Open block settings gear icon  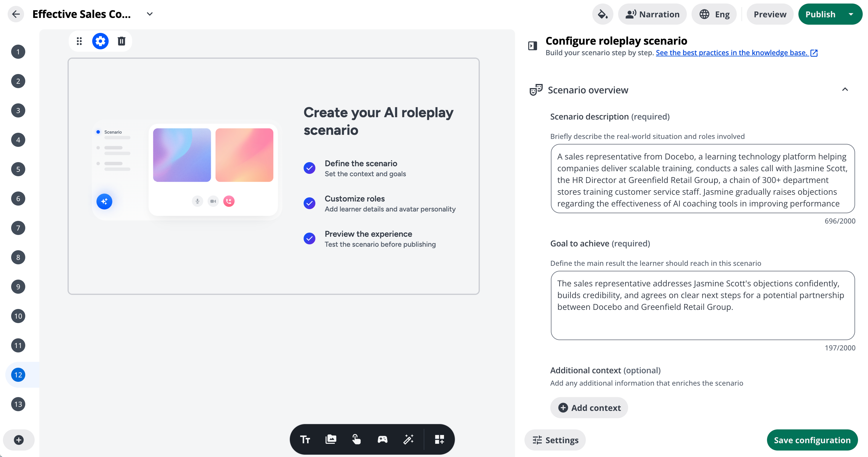[x=100, y=41]
